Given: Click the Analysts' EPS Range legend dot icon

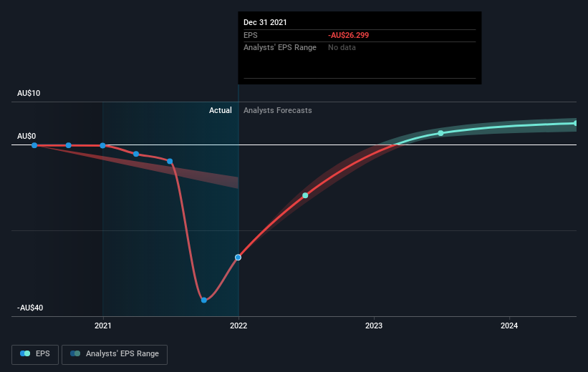Looking at the screenshot, I should tap(75, 353).
